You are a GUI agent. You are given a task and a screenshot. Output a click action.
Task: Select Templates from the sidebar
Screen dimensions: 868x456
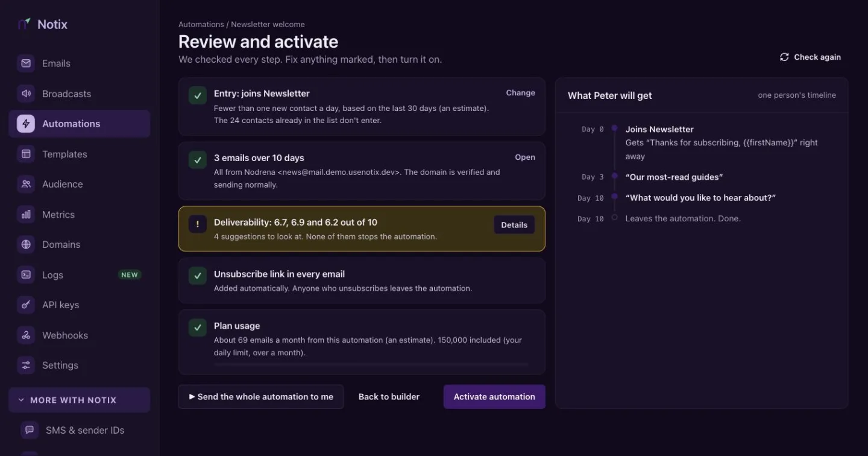point(80,154)
